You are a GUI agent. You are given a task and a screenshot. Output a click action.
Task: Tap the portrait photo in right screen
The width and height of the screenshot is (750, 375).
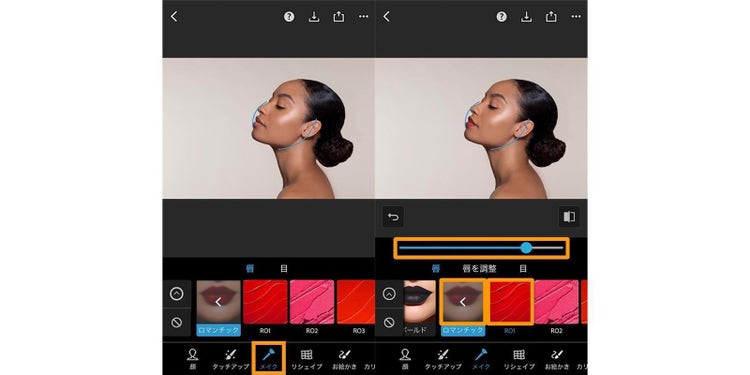point(481,128)
